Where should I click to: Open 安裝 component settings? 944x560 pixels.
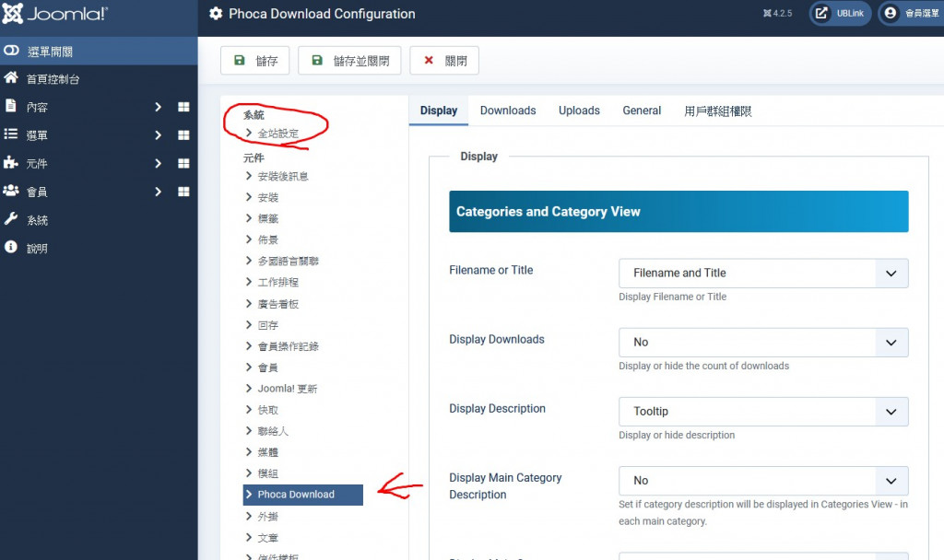267,197
